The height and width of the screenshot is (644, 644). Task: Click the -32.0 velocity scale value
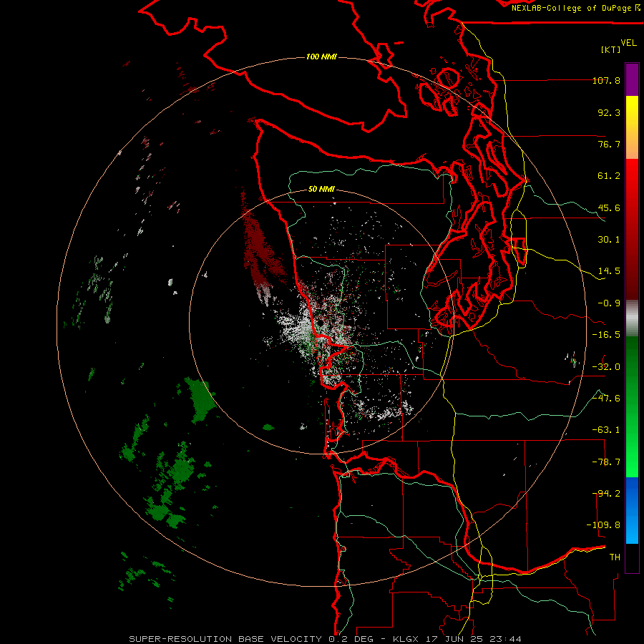pos(606,367)
